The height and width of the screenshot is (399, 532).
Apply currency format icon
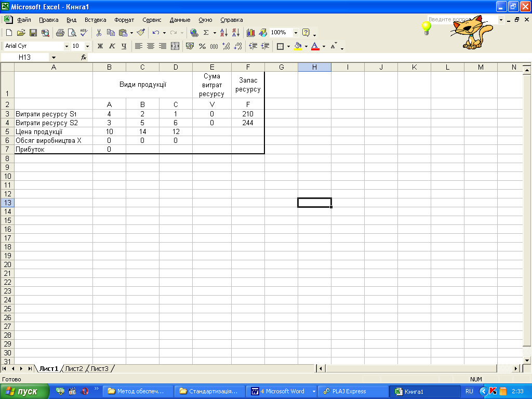(x=190, y=46)
